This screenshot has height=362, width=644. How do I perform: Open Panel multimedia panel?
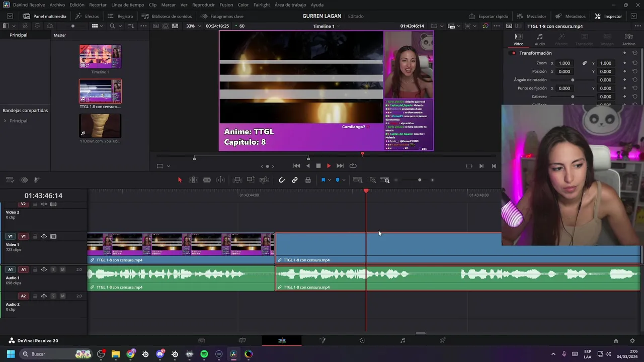click(44, 16)
